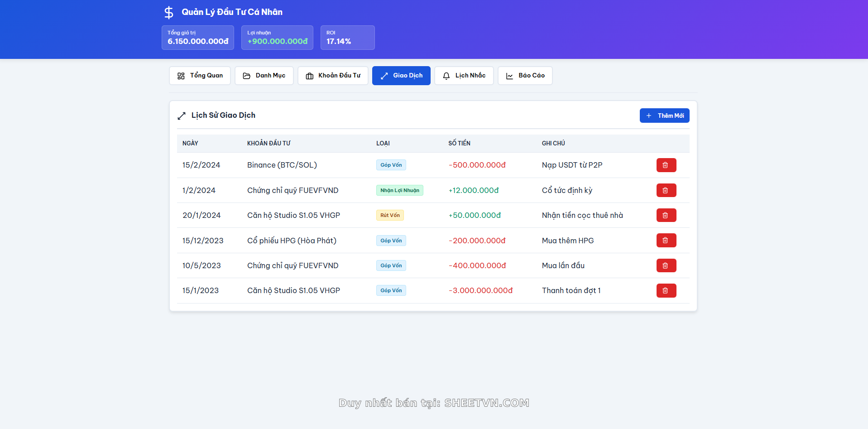Click Chứng chỉ quỹ FUEVFVND in 10/5/2023 row
868x429 pixels.
pos(293,265)
